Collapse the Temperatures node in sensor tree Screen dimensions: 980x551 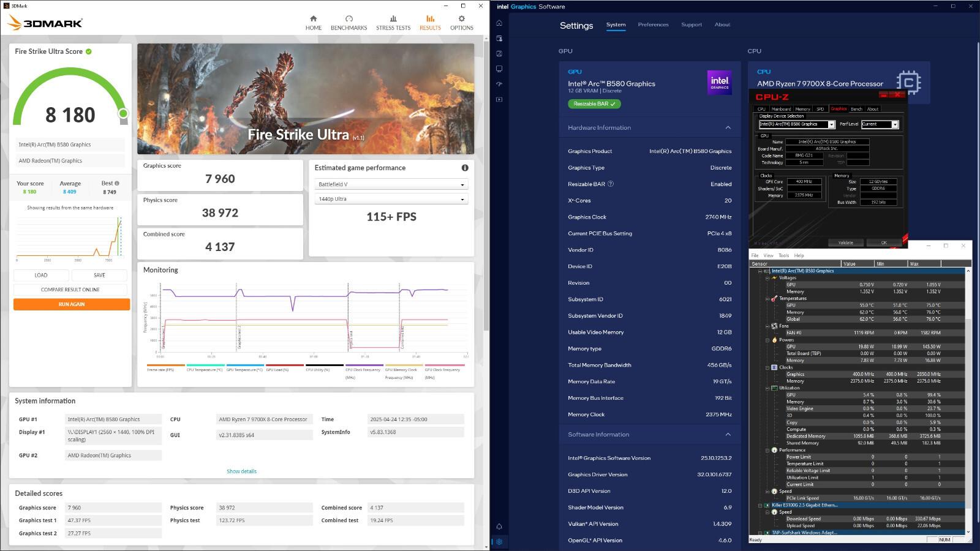point(767,299)
